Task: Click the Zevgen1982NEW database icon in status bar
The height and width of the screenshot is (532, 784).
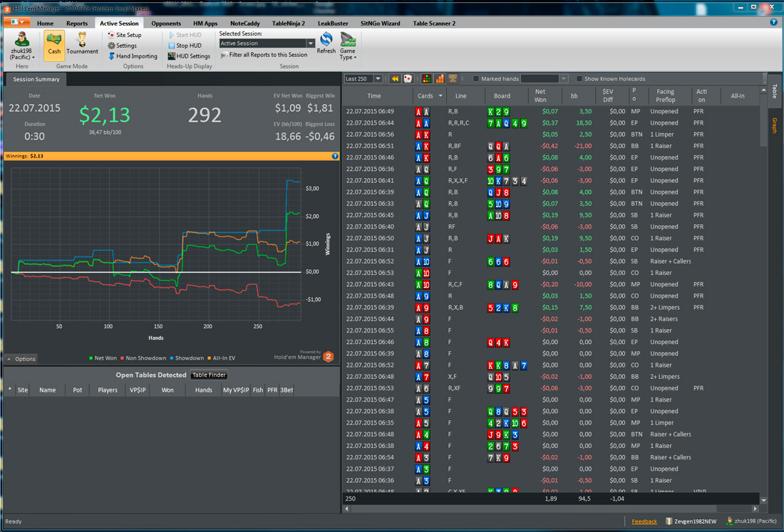Action: (x=669, y=521)
